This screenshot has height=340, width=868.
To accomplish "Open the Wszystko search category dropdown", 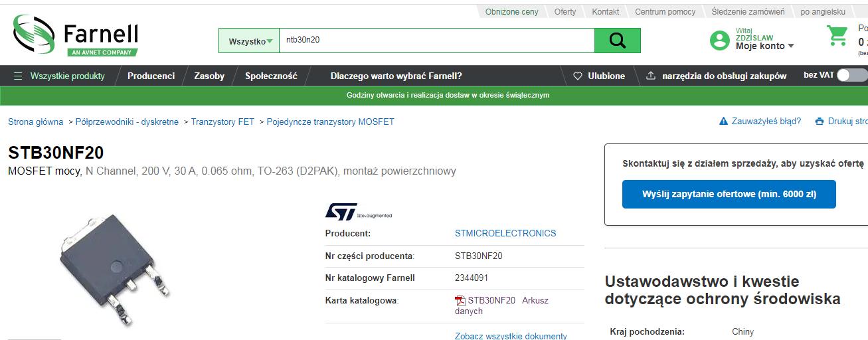I will (x=249, y=41).
